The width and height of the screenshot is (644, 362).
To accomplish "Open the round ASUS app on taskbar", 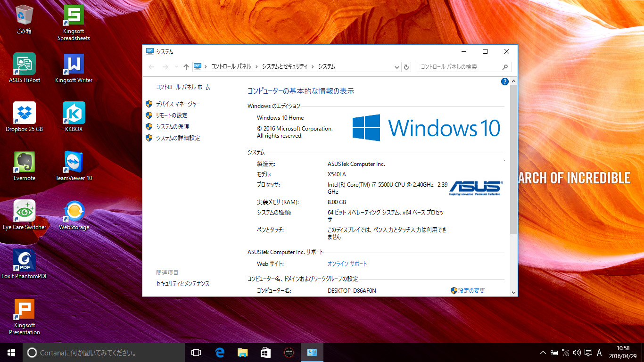I will tap(289, 353).
